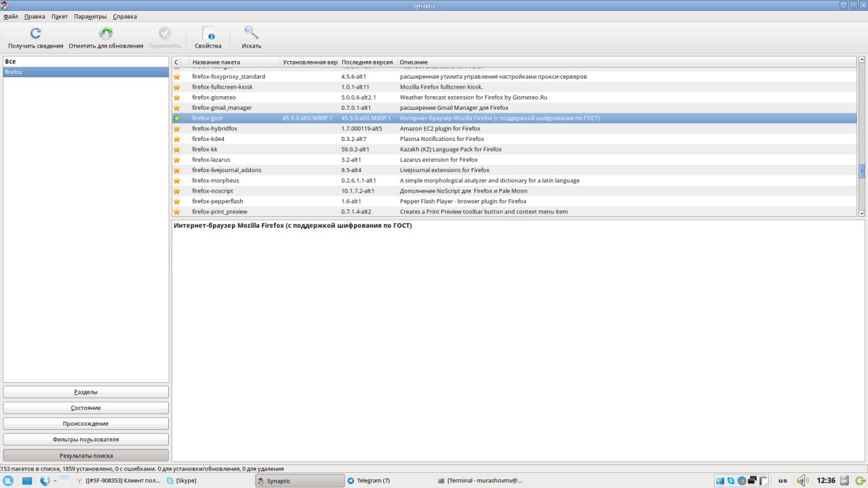Image resolution: width=868 pixels, height=488 pixels.
Task: Click Skype icon in system tray
Action: click(x=731, y=481)
